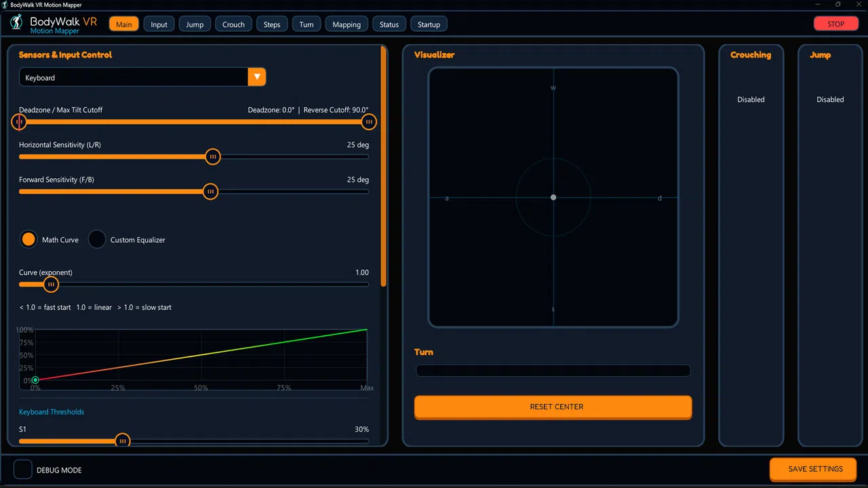The width and height of the screenshot is (868, 488).
Task: Switch to the Input tab
Action: (x=159, y=24)
